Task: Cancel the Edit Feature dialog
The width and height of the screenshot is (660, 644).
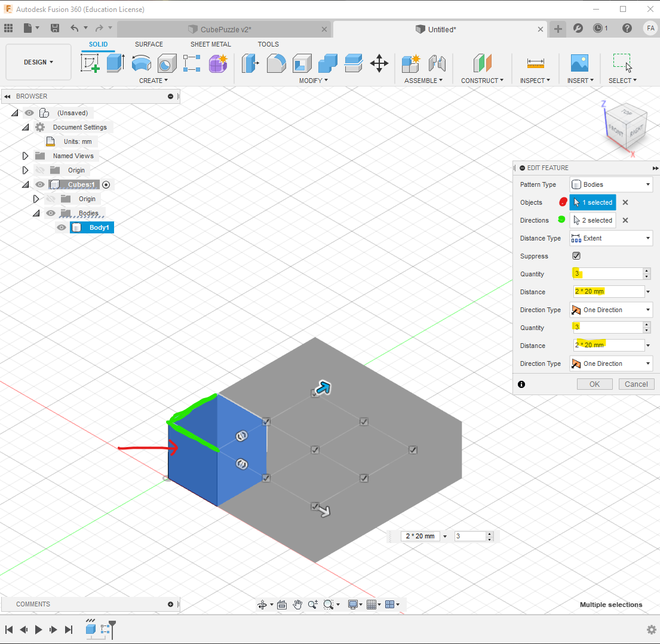Action: [636, 384]
